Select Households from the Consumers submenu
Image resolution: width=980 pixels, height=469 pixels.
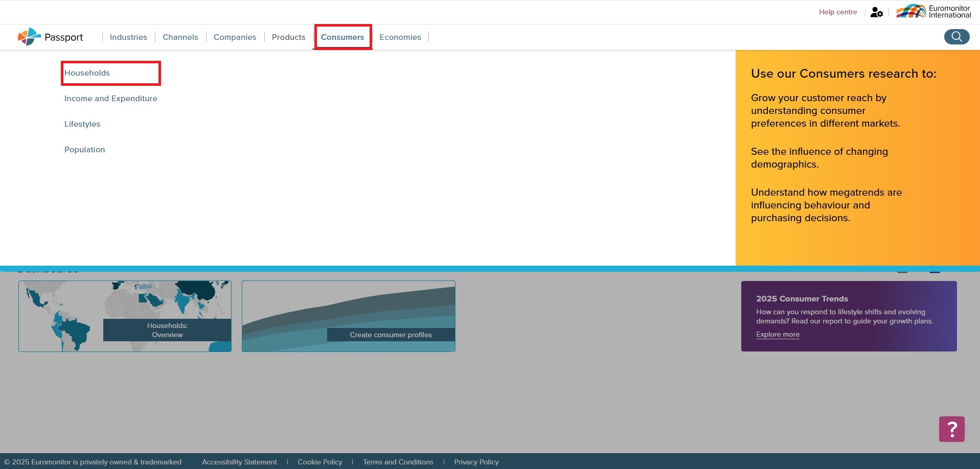[87, 73]
